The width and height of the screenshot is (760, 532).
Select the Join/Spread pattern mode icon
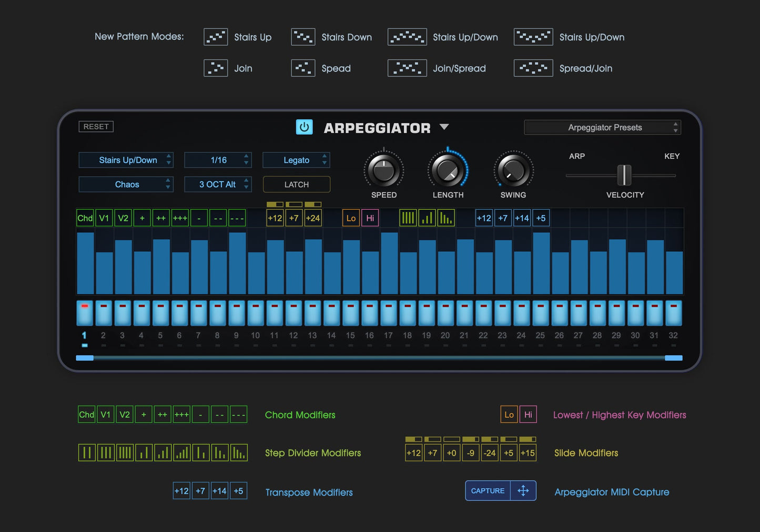(407, 68)
